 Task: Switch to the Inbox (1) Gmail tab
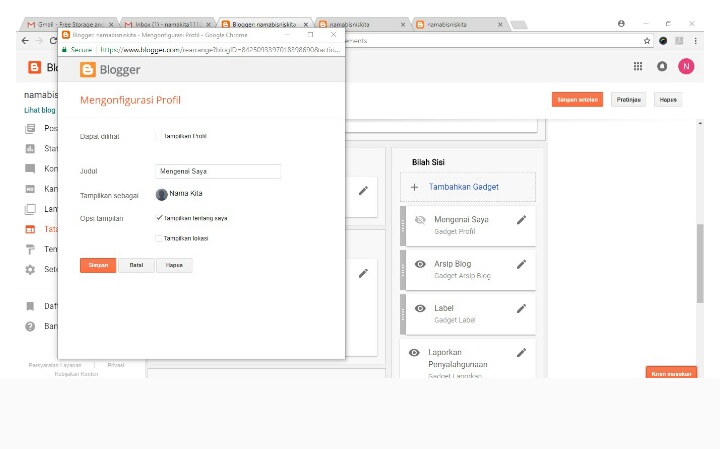click(168, 24)
